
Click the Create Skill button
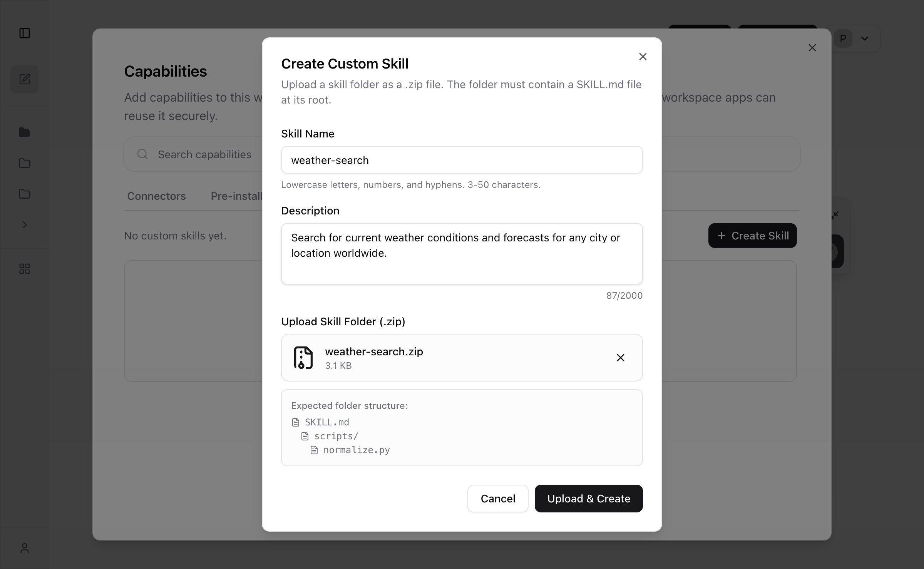click(x=752, y=235)
